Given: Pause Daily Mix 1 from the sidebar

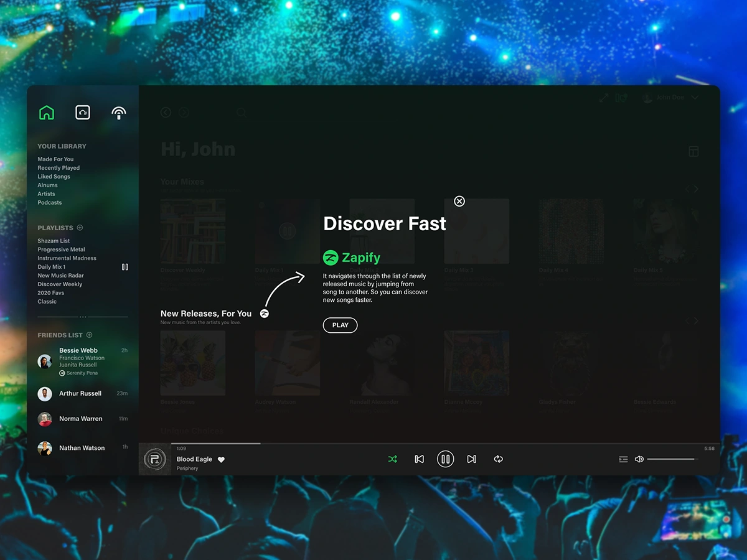Looking at the screenshot, I should pyautogui.click(x=125, y=267).
